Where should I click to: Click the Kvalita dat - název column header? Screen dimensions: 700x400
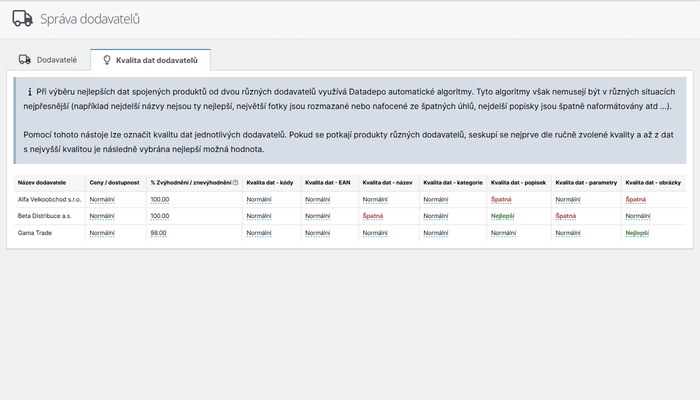pos(388,183)
